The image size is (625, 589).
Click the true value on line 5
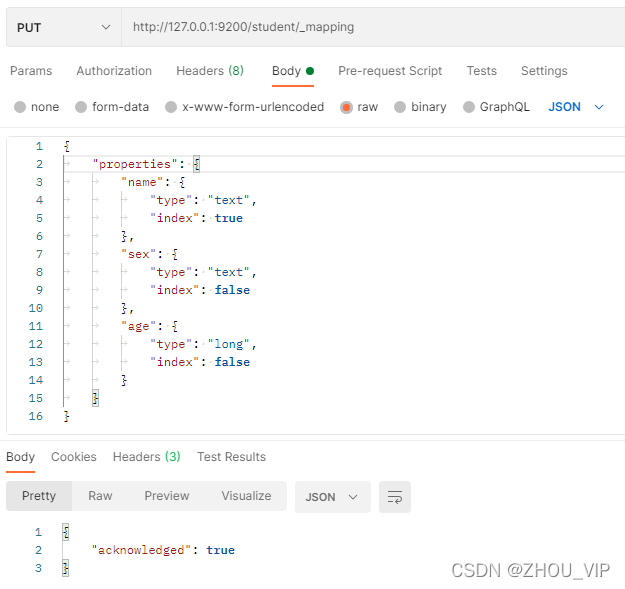[x=229, y=218]
